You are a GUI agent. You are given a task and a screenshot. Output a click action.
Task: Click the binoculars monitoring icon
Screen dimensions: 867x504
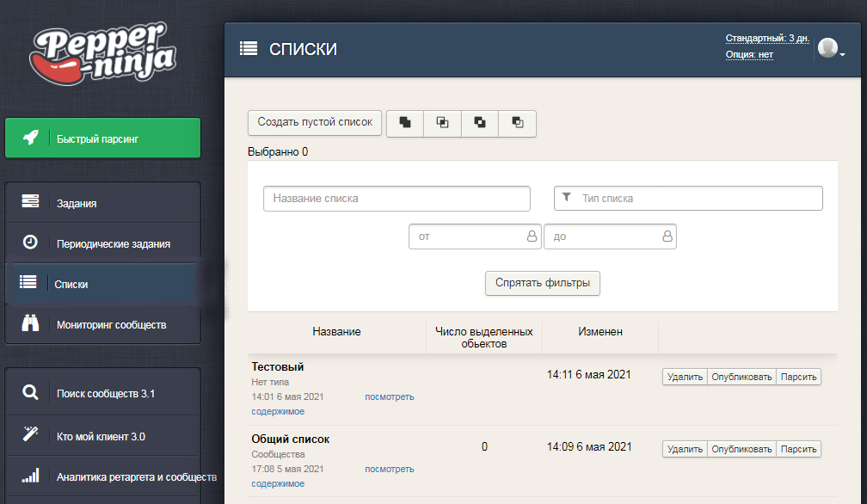(30, 323)
